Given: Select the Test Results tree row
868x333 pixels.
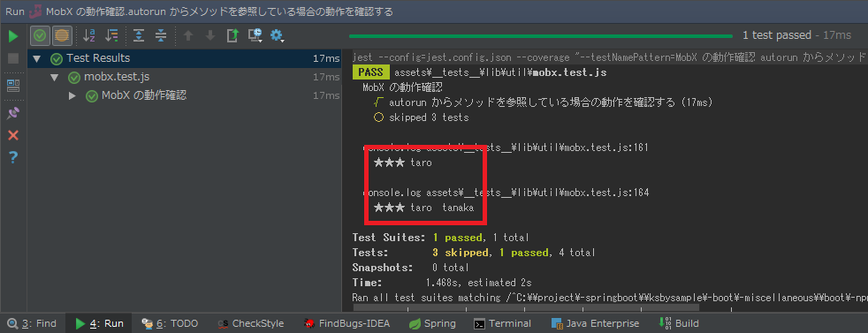Looking at the screenshot, I should click(x=185, y=58).
